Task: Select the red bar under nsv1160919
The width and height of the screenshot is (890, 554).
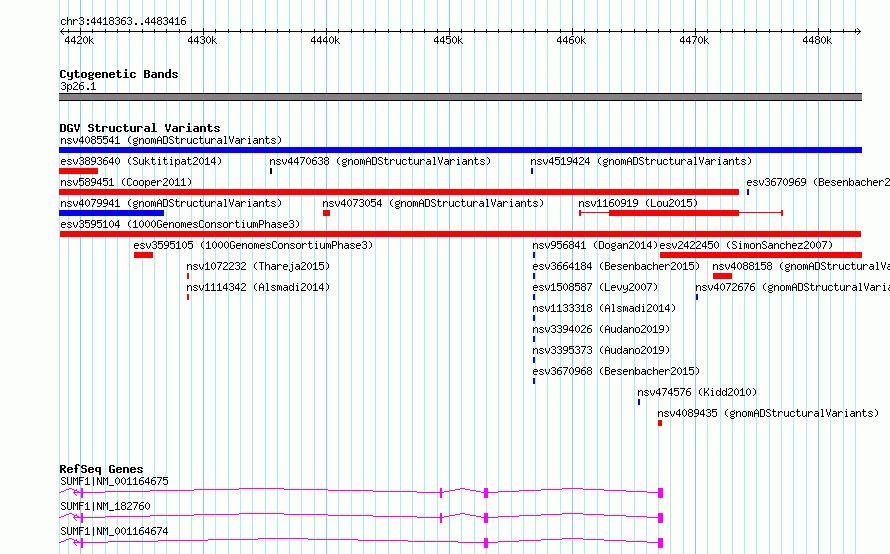Action: 674,213
